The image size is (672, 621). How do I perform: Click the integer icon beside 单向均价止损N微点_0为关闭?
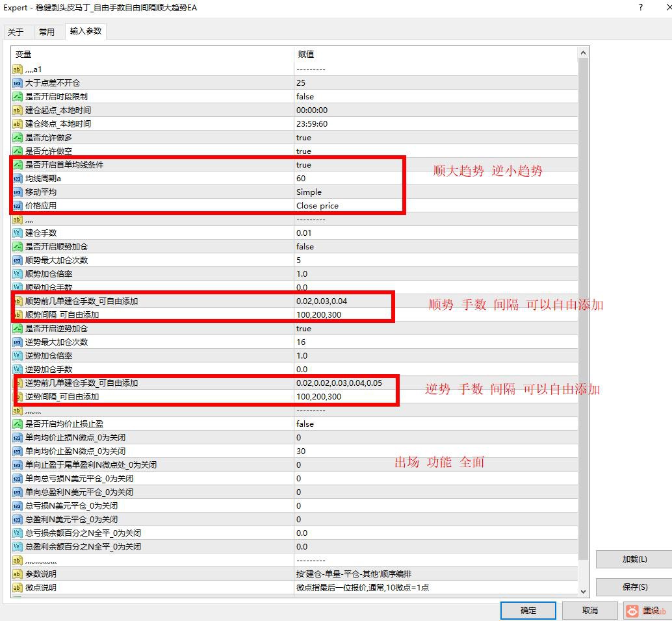pyautogui.click(x=17, y=438)
